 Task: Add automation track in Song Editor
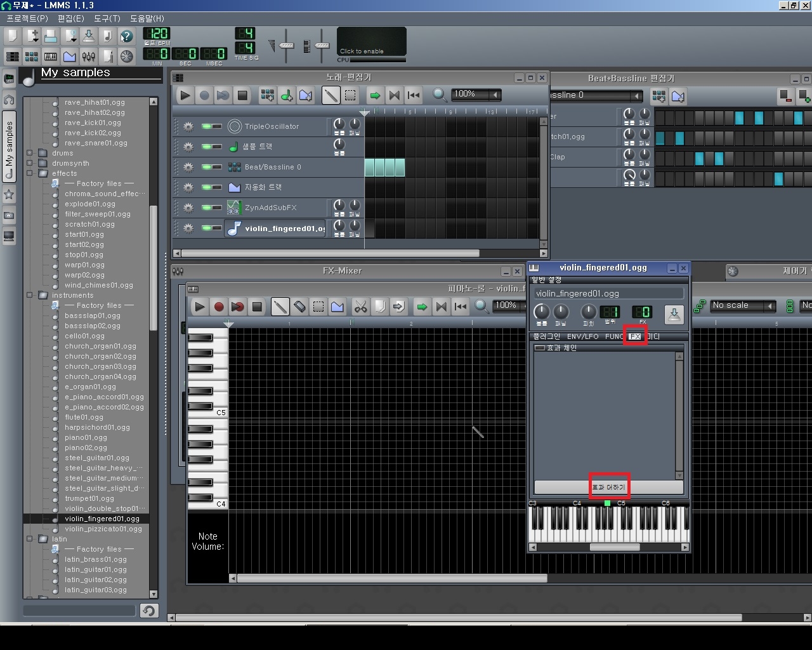pyautogui.click(x=305, y=95)
